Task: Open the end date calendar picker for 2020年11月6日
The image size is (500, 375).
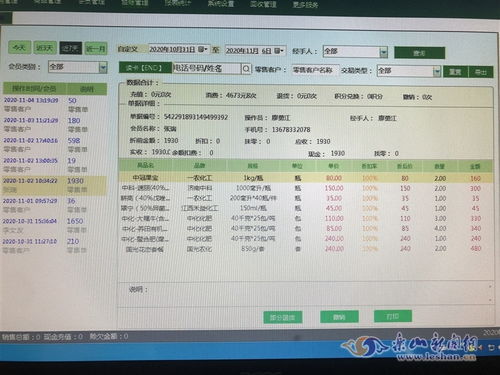Action: (x=279, y=51)
